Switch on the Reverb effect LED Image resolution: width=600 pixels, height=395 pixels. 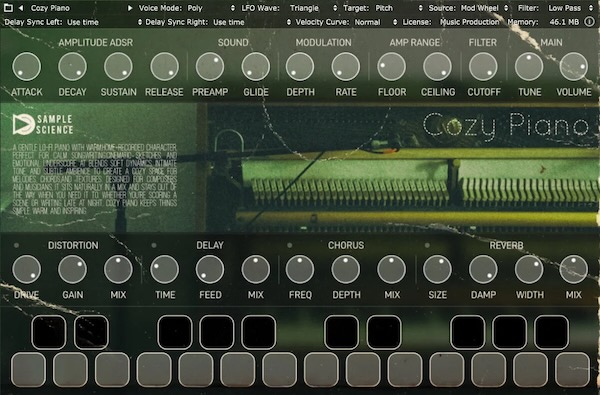pos(427,245)
